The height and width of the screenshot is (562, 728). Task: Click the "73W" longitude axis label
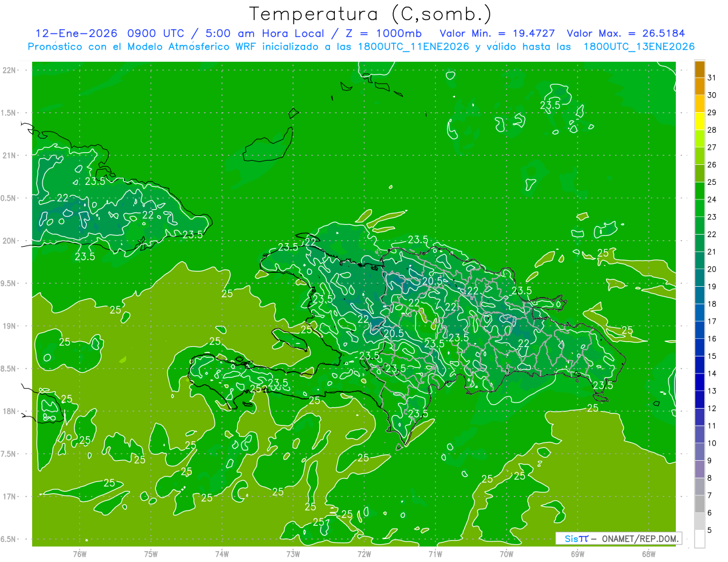[293, 554]
